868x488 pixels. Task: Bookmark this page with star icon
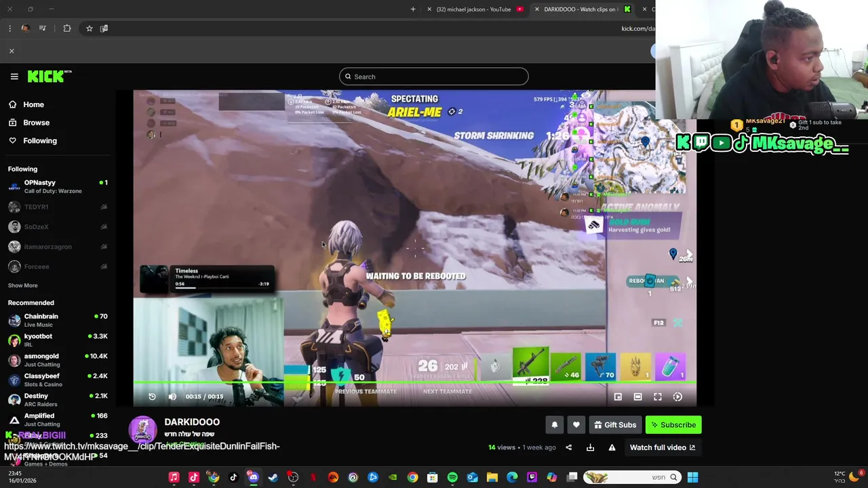click(89, 28)
